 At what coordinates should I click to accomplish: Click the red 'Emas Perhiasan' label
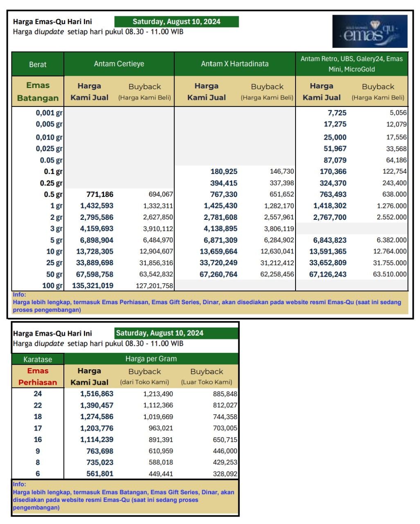[38, 377]
